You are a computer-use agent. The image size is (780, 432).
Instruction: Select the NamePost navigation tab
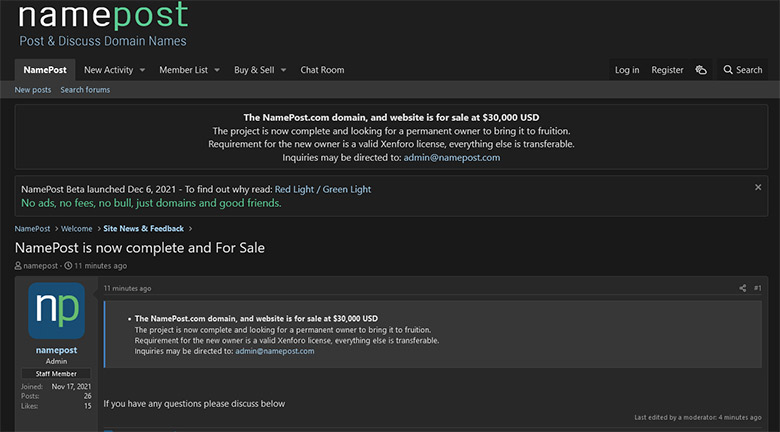click(45, 70)
